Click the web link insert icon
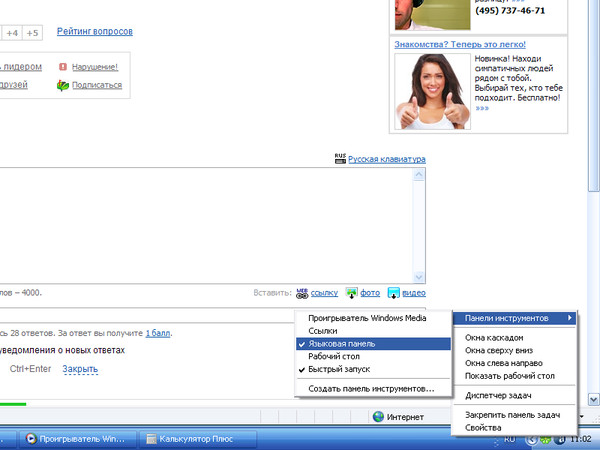The width and height of the screenshot is (600, 450). coord(302,293)
